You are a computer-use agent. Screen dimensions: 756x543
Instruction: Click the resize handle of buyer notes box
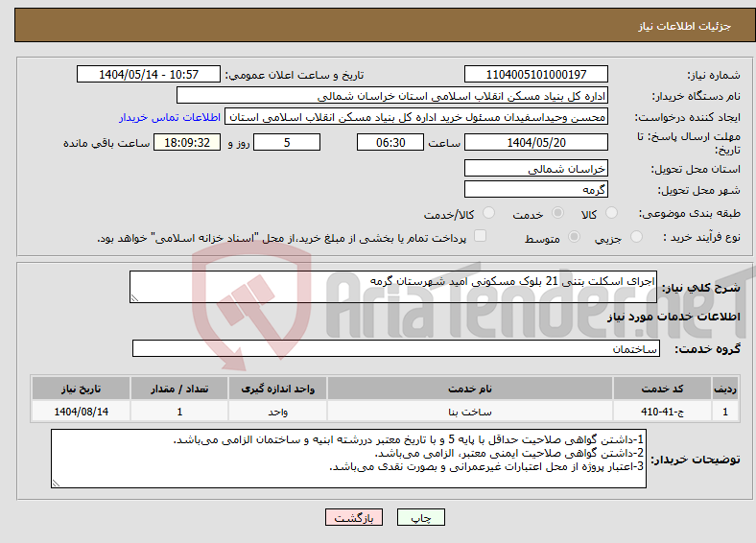pos(56,484)
